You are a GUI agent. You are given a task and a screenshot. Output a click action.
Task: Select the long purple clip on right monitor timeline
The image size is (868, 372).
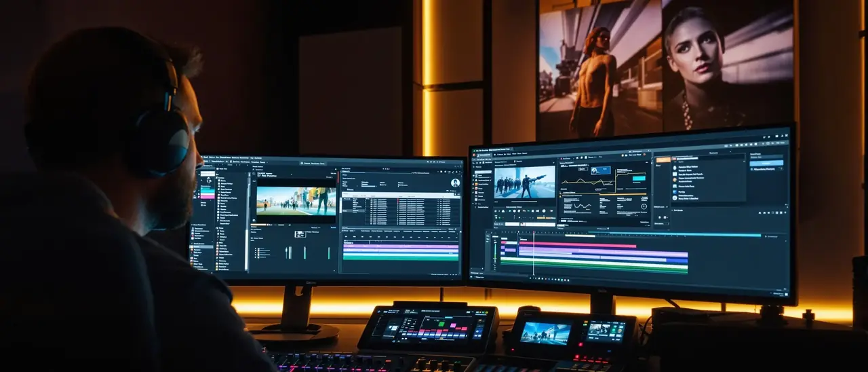(603, 252)
